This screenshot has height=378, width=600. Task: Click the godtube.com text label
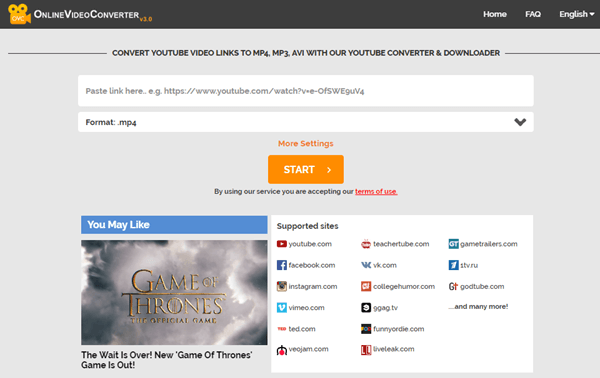click(482, 286)
